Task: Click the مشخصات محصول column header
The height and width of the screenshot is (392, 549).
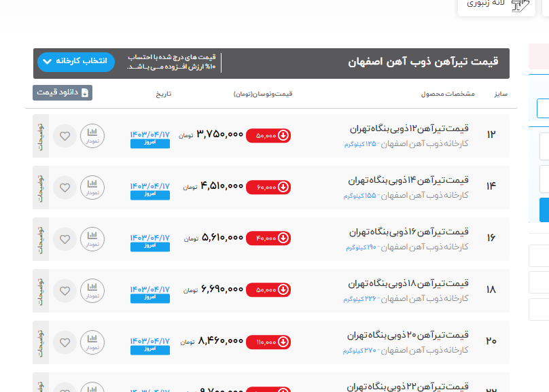Action: tap(448, 93)
